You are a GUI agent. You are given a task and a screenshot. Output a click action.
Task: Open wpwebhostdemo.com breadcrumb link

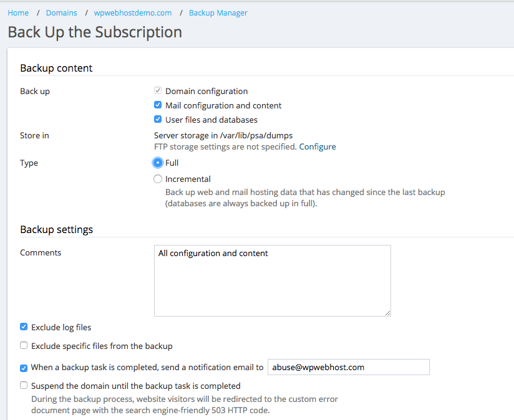(133, 12)
